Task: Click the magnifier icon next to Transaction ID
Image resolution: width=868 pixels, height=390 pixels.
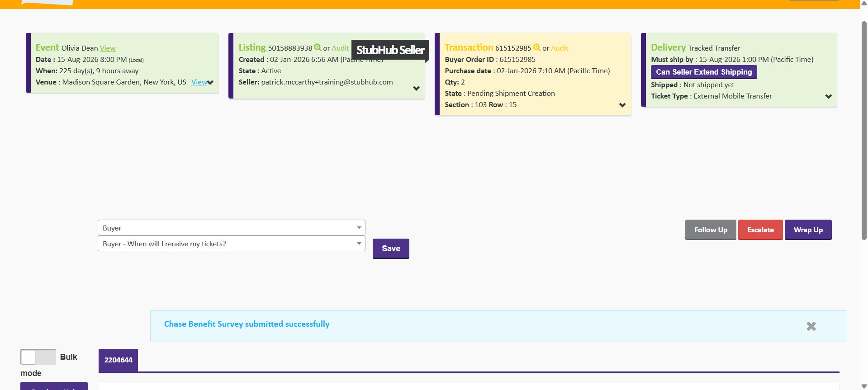Action: coord(536,47)
